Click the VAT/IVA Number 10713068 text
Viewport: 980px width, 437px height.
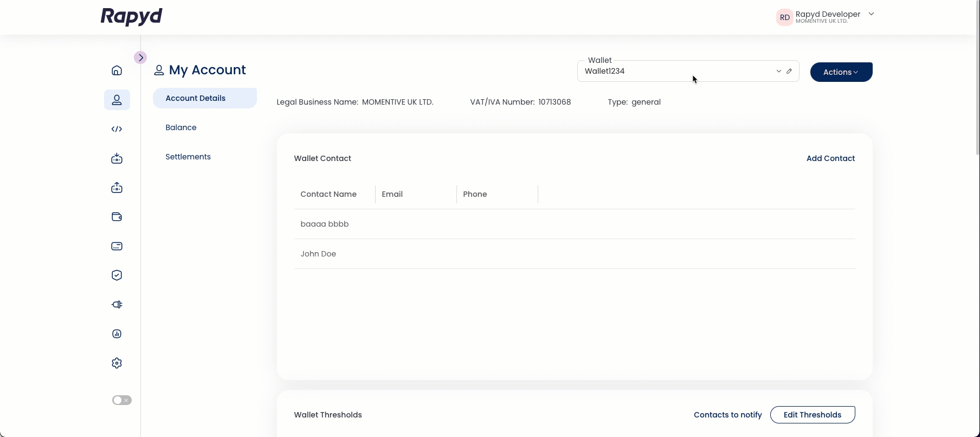point(520,102)
